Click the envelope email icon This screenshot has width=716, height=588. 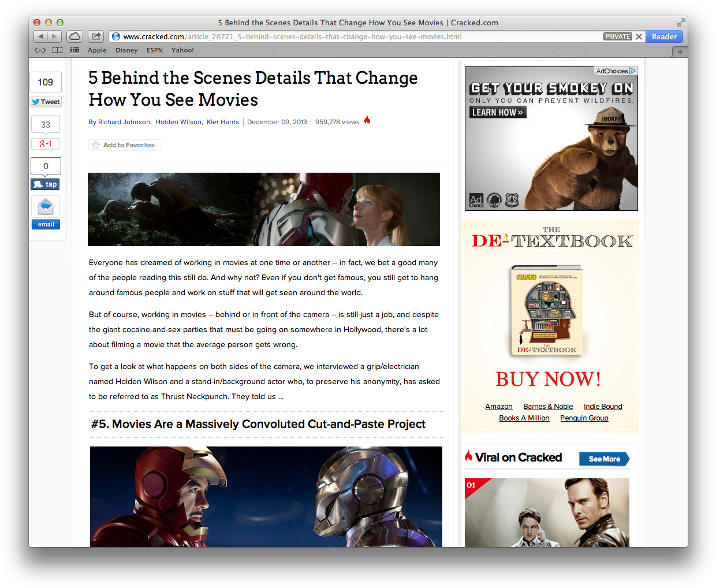pyautogui.click(x=46, y=207)
